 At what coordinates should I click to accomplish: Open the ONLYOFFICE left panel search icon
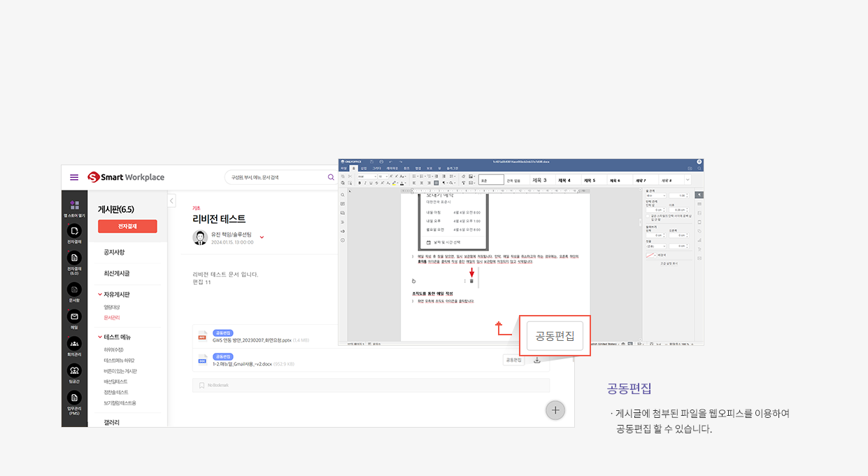pos(343,195)
